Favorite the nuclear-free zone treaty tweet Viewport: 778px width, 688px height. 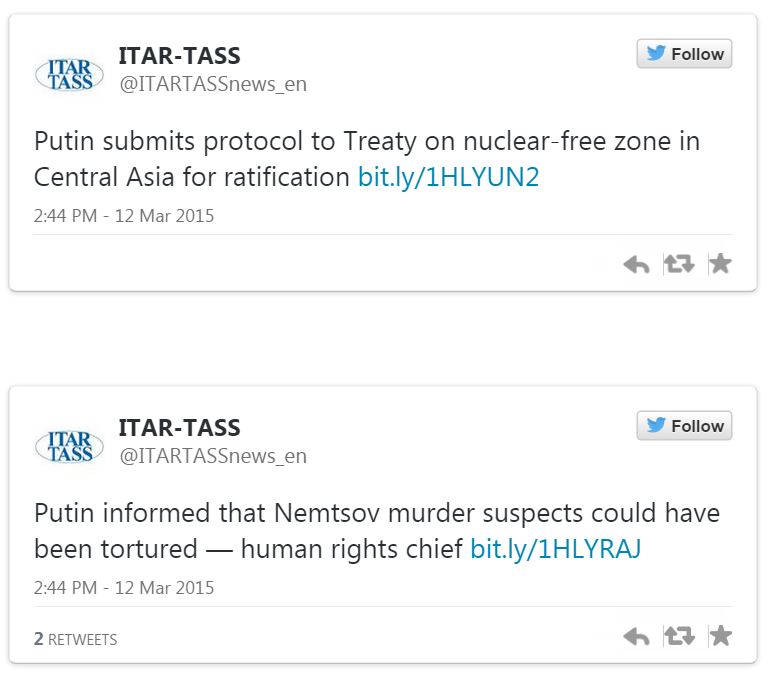tap(720, 264)
